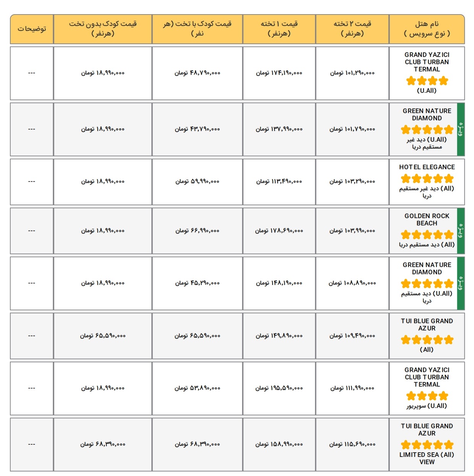Select the قیمت کودک با تخت header
This screenshot has width=474, height=476.
pos(197,29)
